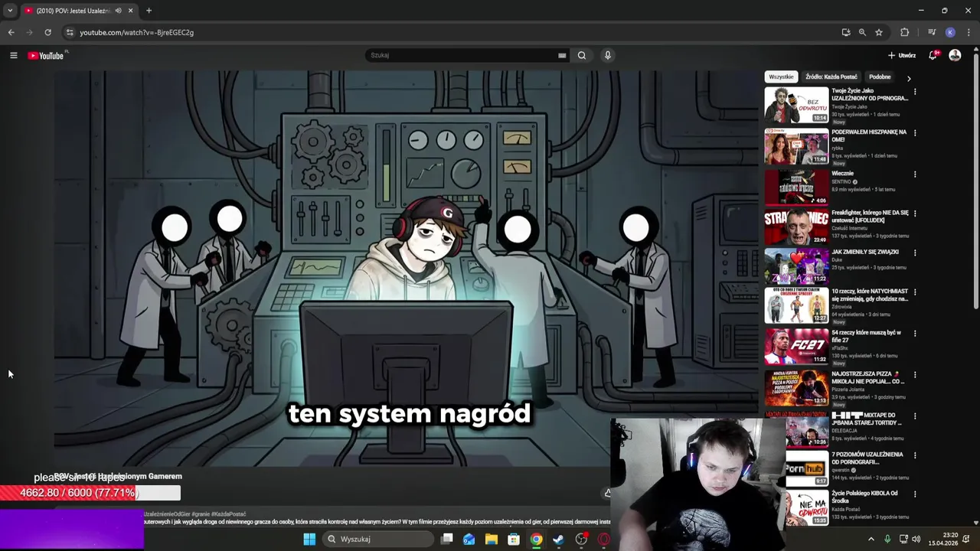
Task: View site information icon in address bar
Action: [70, 32]
